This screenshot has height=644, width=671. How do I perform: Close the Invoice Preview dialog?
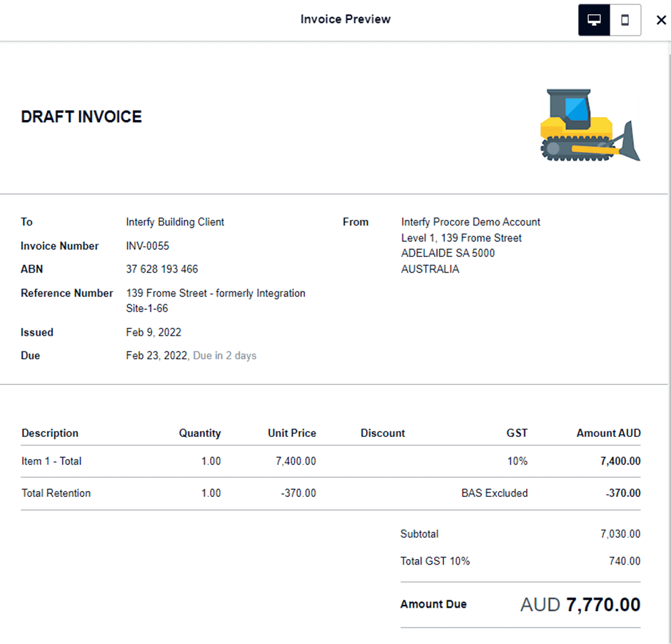point(660,20)
